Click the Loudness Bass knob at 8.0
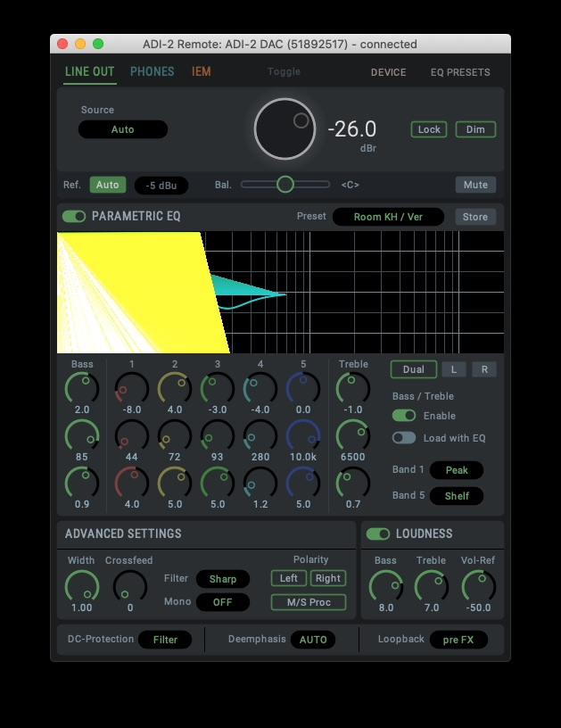 (386, 586)
